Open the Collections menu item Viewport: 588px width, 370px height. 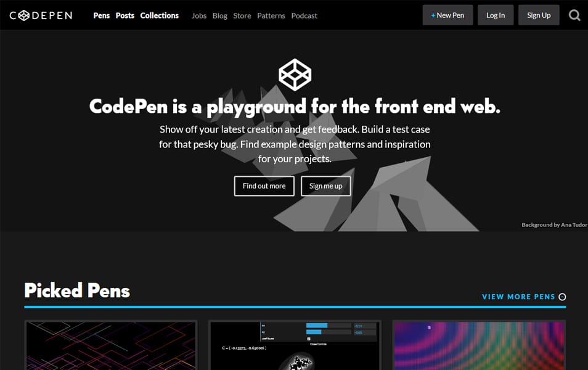(159, 15)
